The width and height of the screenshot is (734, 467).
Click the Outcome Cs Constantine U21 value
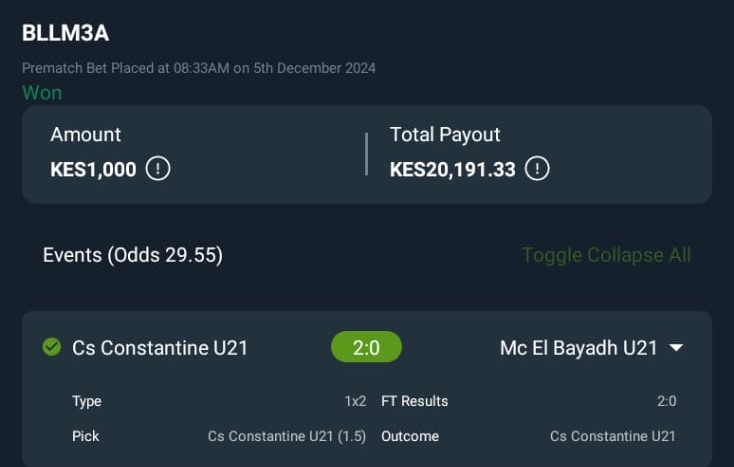(x=613, y=436)
